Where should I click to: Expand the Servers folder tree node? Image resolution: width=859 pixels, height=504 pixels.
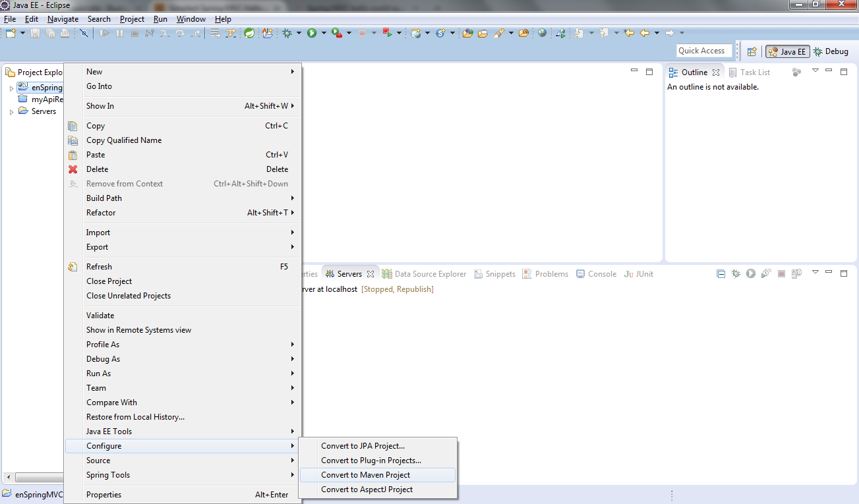(11, 112)
